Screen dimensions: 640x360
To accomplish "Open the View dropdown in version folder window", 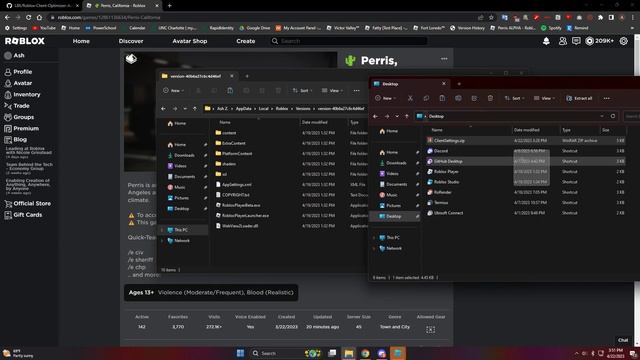I will pyautogui.click(x=333, y=90).
